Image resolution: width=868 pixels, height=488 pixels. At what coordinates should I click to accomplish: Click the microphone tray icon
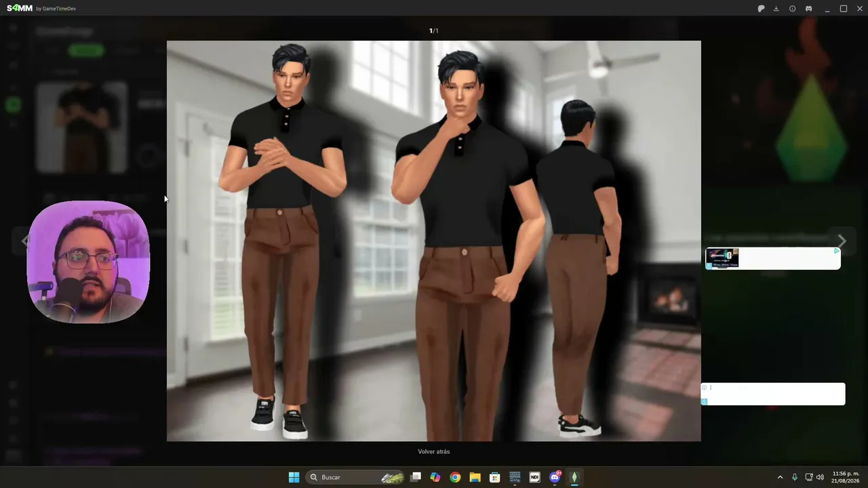point(795,477)
